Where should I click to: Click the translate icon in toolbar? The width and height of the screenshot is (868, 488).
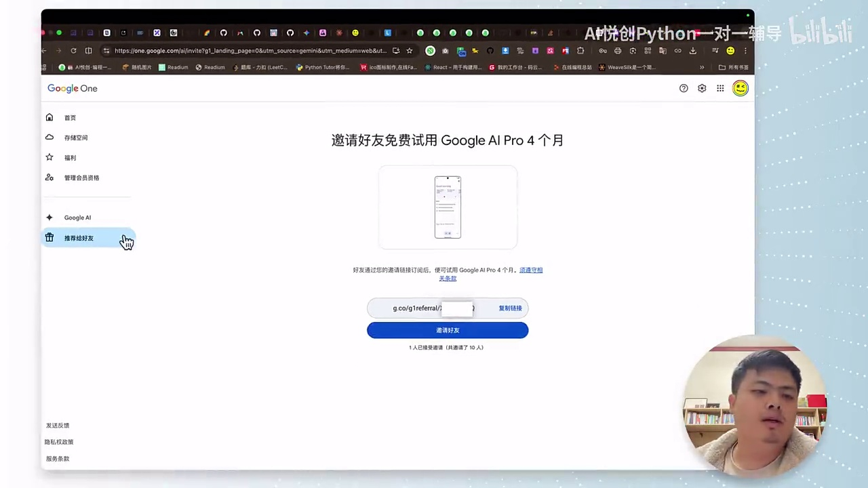click(663, 51)
